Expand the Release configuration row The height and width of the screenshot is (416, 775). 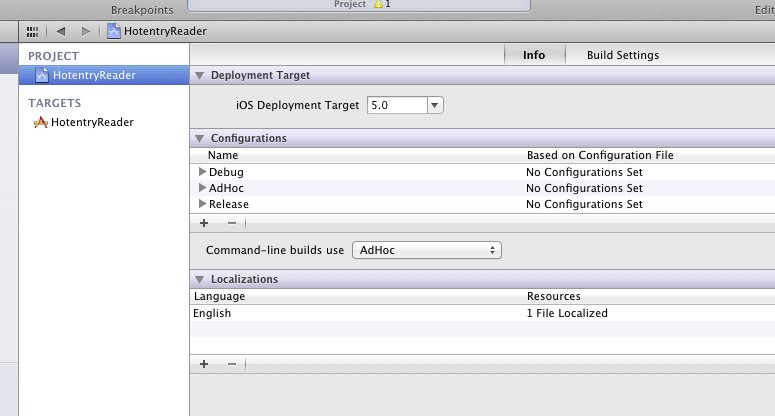[202, 204]
